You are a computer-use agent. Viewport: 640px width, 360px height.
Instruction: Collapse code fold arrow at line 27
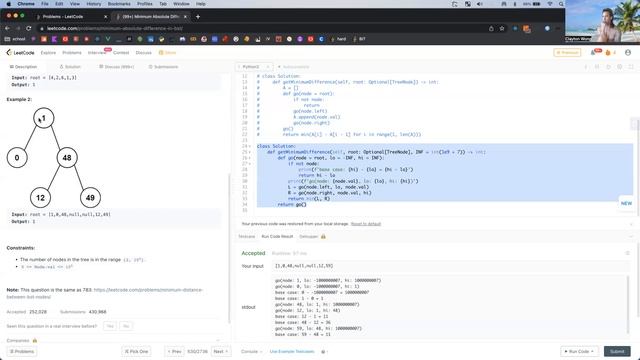point(249,164)
